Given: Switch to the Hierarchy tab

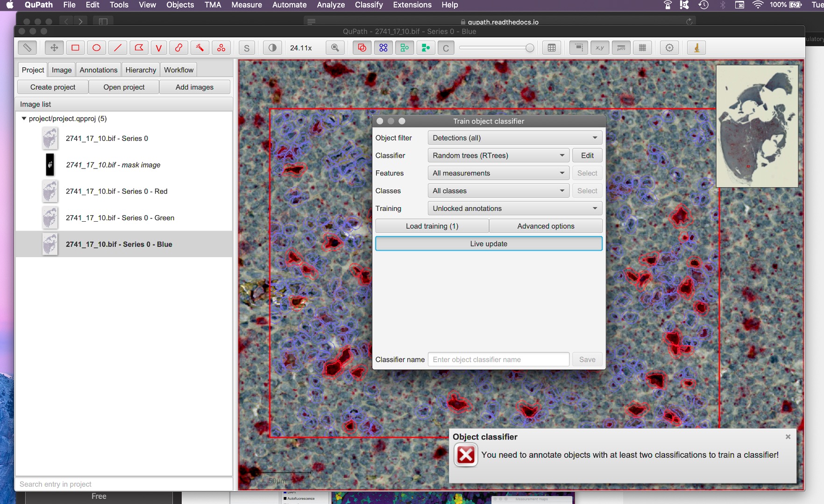Looking at the screenshot, I should [141, 70].
